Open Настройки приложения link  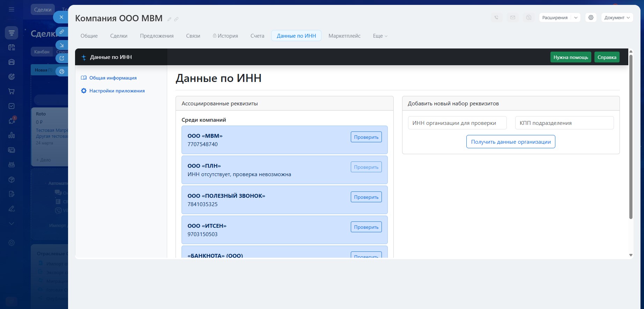(x=117, y=91)
